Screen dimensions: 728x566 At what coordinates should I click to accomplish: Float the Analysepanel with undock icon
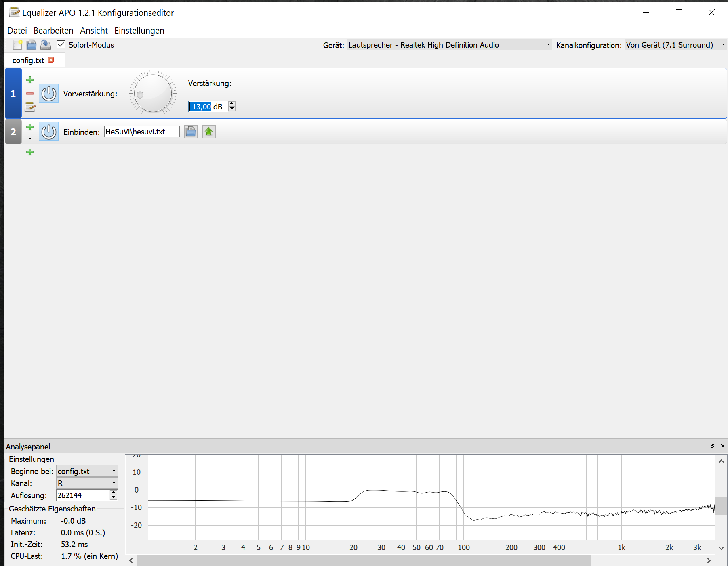pyautogui.click(x=713, y=446)
